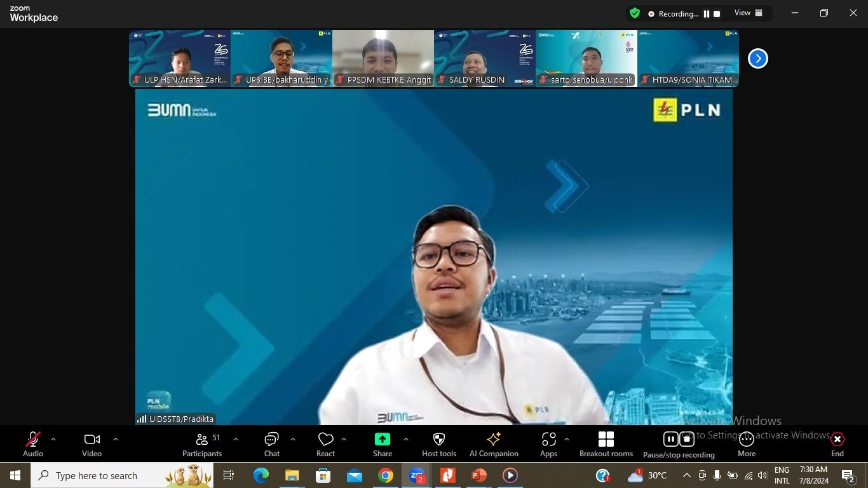Open the volume speaker tray icon
Screen dimensions: 868x488
pyautogui.click(x=763, y=475)
